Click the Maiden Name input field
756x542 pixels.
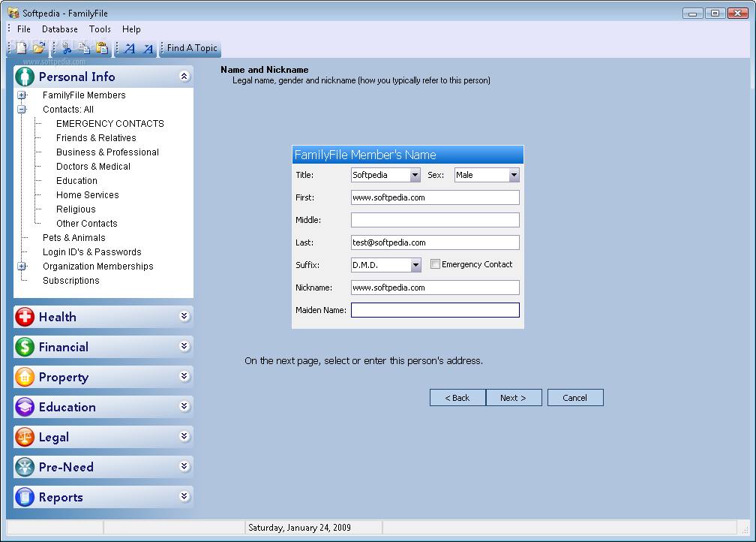(435, 310)
